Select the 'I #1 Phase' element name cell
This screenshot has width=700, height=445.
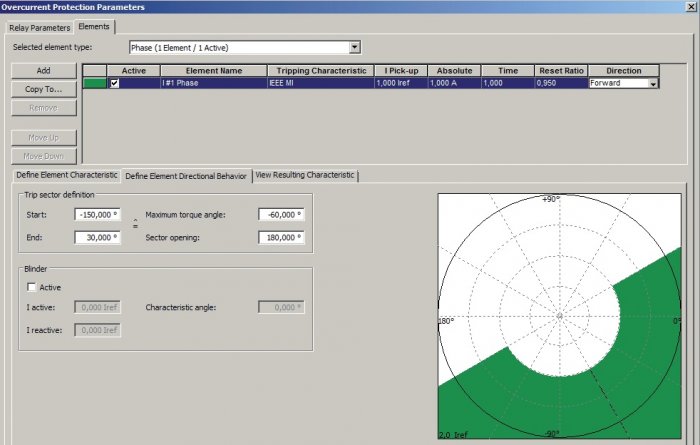[x=214, y=83]
